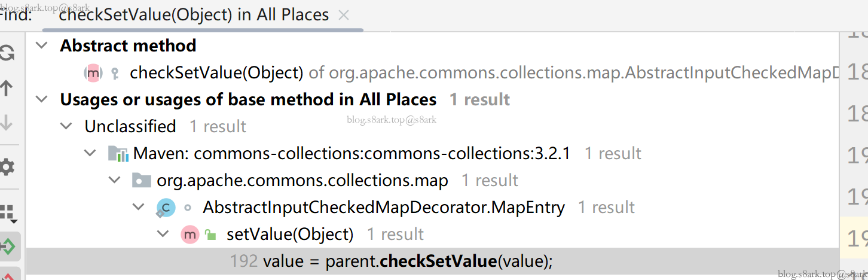Close the checkSetValue(Object) find tab
Image resolution: width=868 pixels, height=280 pixels.
(x=344, y=15)
